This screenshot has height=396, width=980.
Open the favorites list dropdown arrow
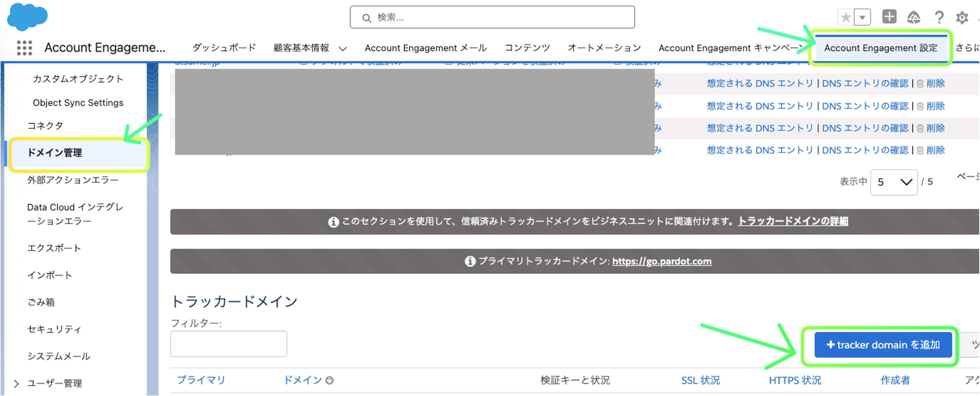(862, 17)
